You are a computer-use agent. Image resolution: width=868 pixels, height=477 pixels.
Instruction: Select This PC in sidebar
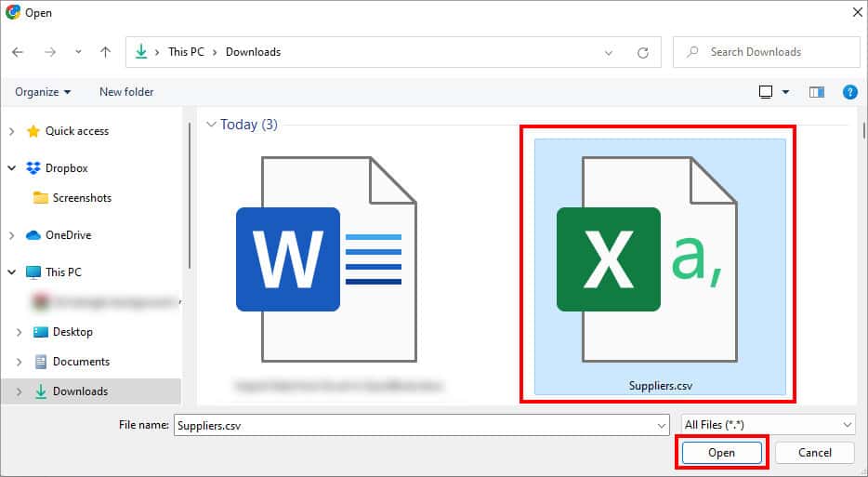pos(63,272)
